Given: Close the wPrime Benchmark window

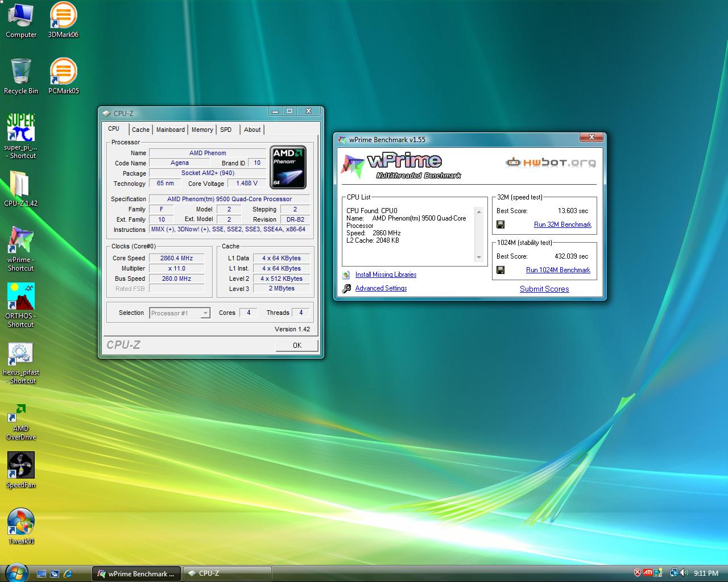Looking at the screenshot, I should tap(591, 137).
